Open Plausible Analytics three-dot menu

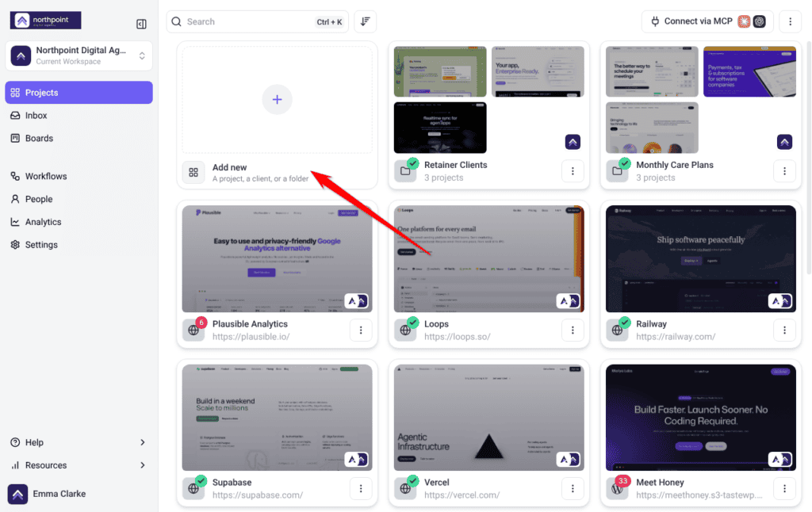coord(361,331)
